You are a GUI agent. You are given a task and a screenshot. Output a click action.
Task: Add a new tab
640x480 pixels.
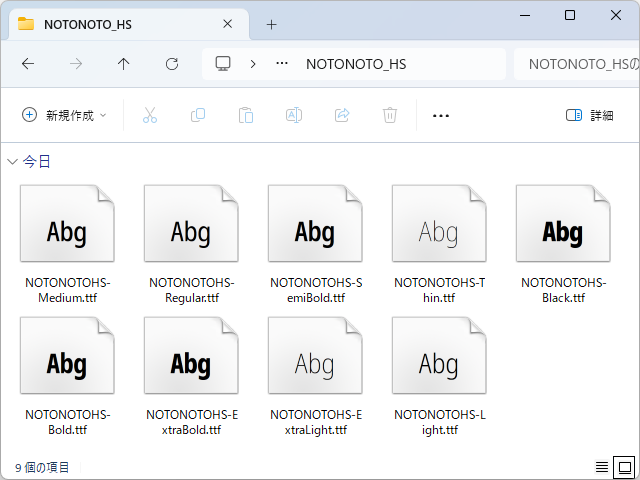[x=271, y=24]
